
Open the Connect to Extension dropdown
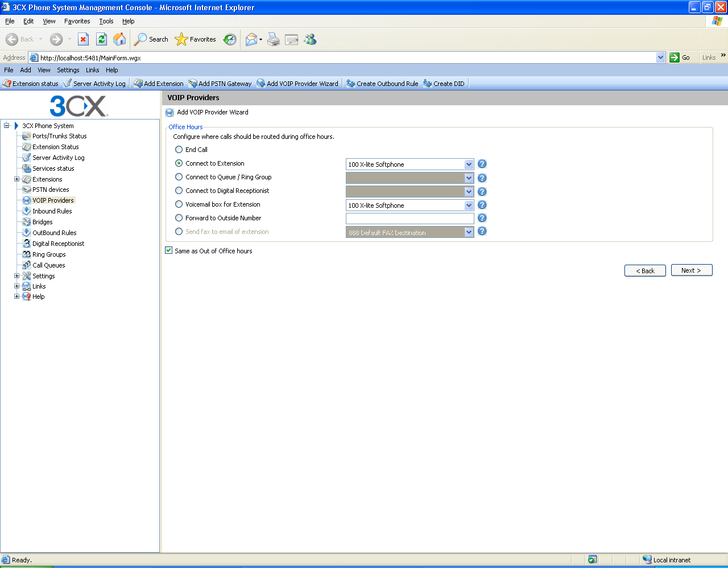pos(469,164)
